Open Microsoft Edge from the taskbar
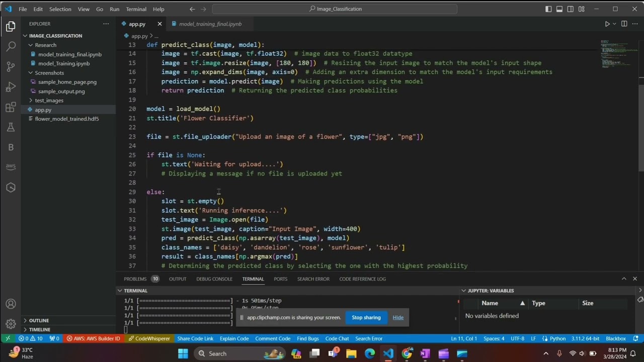 click(370, 353)
